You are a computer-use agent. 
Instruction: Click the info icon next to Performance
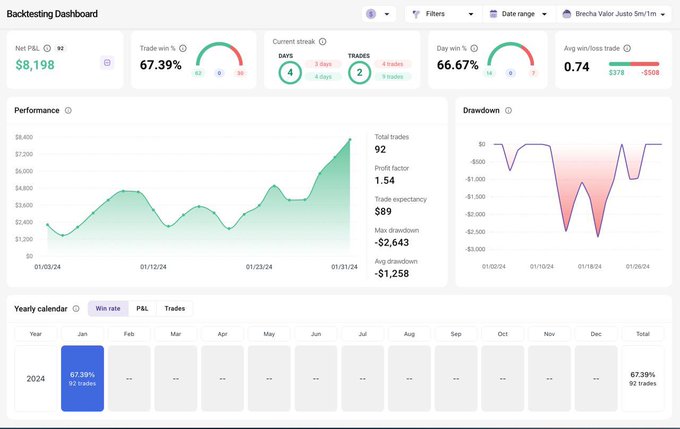pos(68,111)
